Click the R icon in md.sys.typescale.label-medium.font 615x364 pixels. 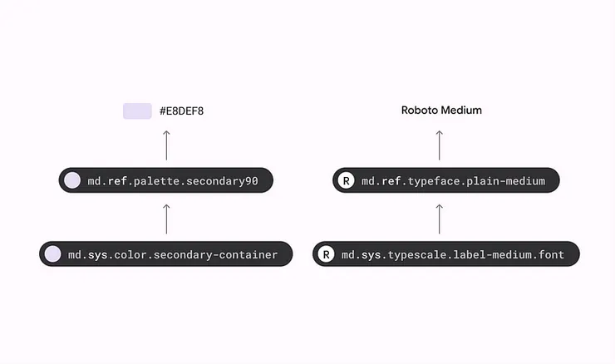[327, 254]
